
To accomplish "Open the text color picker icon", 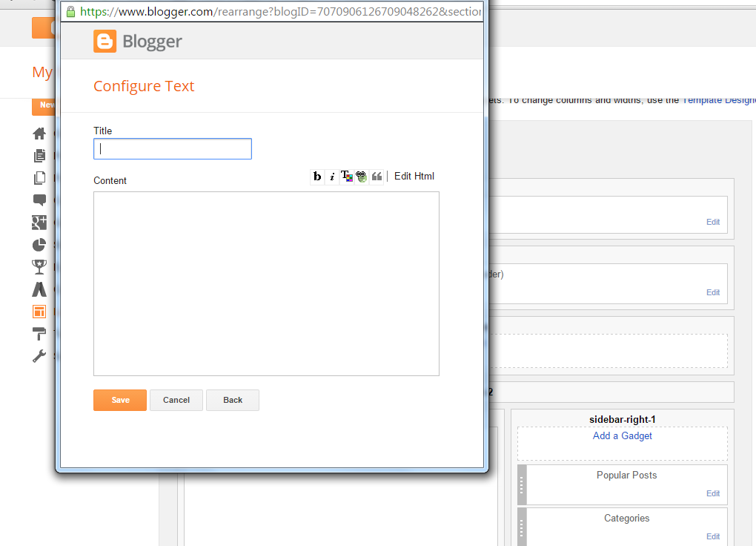I will 347,177.
